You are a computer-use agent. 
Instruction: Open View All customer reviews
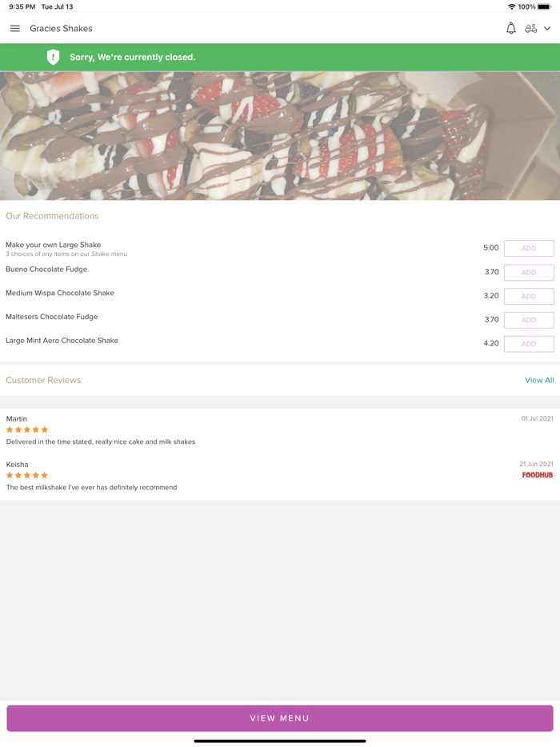pyautogui.click(x=539, y=380)
